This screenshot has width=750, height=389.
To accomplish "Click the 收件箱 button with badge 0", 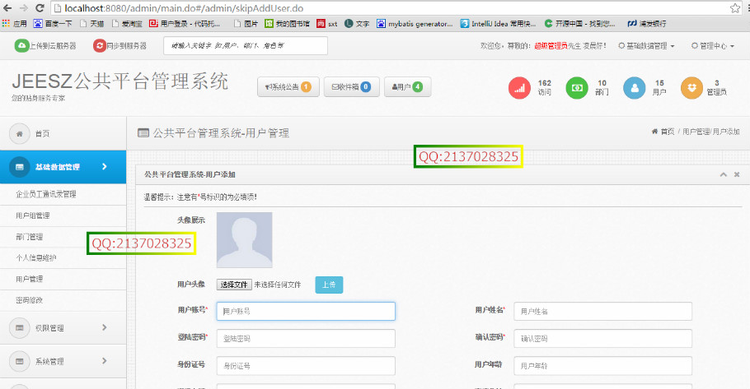I will click(x=352, y=87).
